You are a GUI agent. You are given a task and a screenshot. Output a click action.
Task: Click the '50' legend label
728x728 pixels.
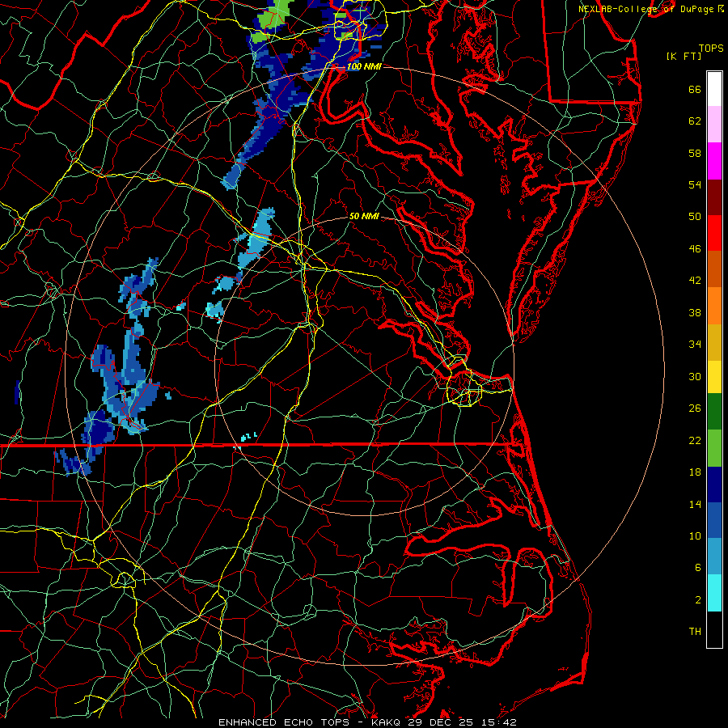tap(695, 216)
